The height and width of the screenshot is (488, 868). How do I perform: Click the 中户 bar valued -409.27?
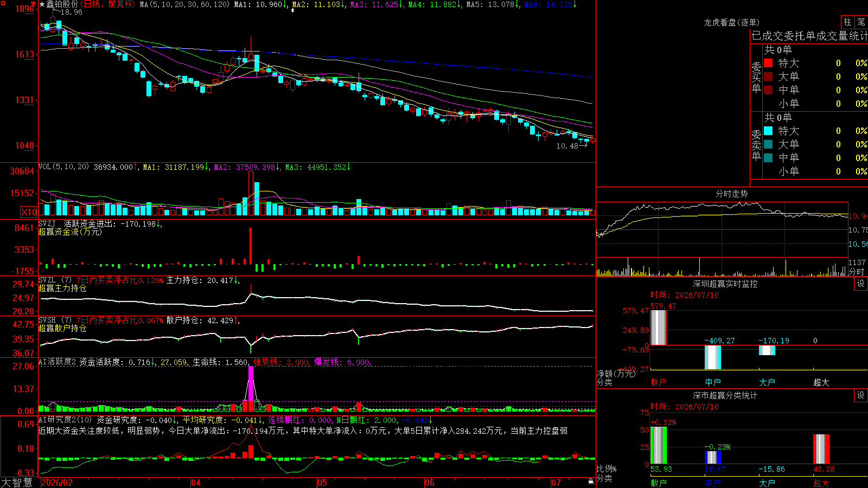pyautogui.click(x=713, y=357)
